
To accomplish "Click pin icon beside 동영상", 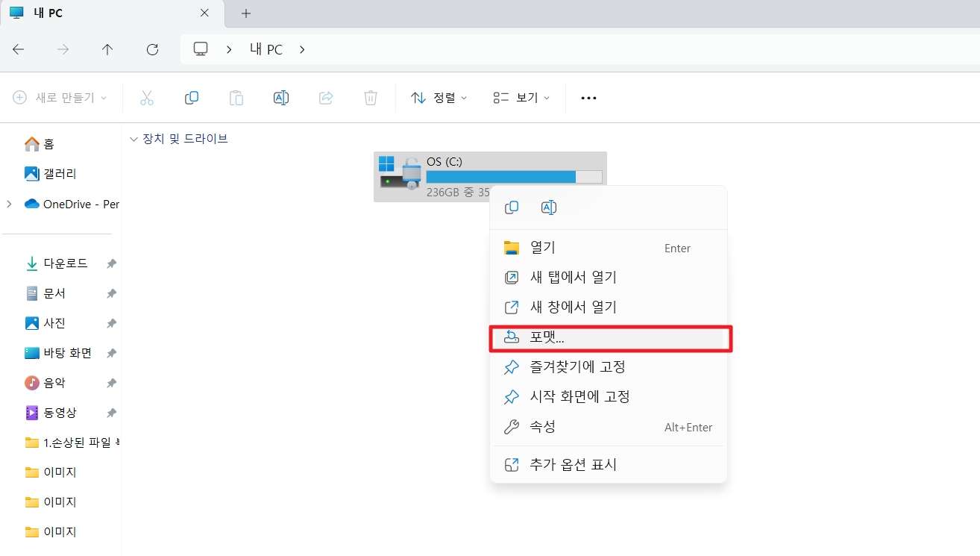I will point(111,413).
